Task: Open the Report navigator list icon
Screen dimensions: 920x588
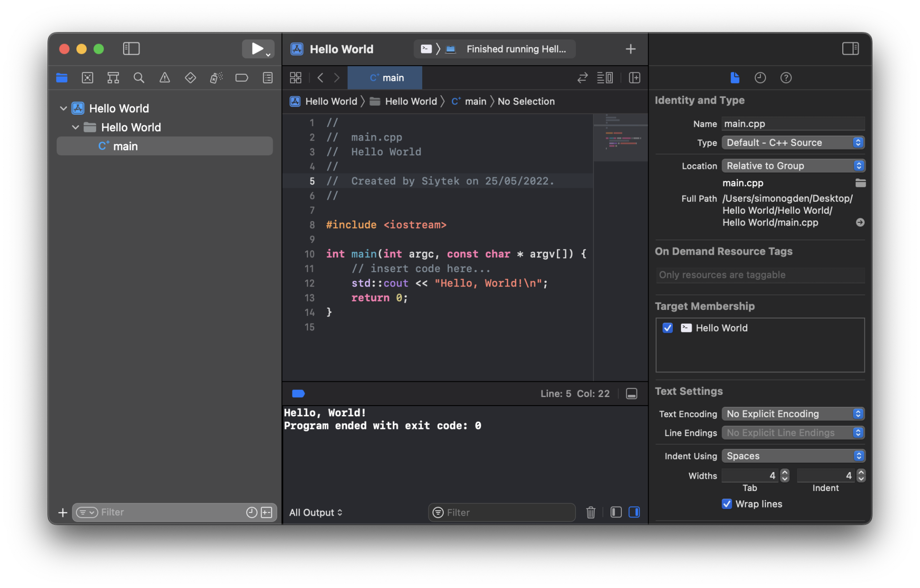Action: coord(267,77)
